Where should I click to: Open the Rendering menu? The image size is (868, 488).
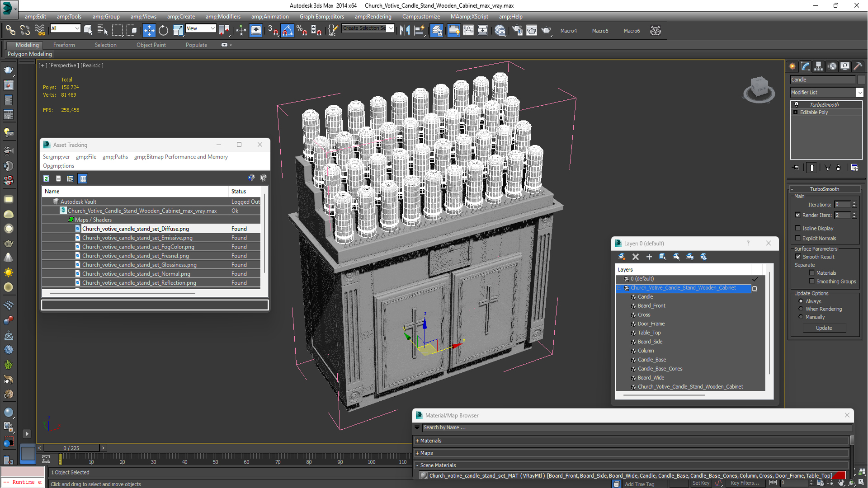(x=373, y=17)
